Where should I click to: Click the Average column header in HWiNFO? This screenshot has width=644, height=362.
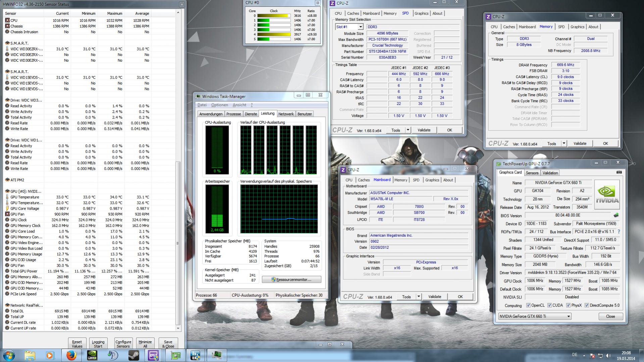click(138, 13)
